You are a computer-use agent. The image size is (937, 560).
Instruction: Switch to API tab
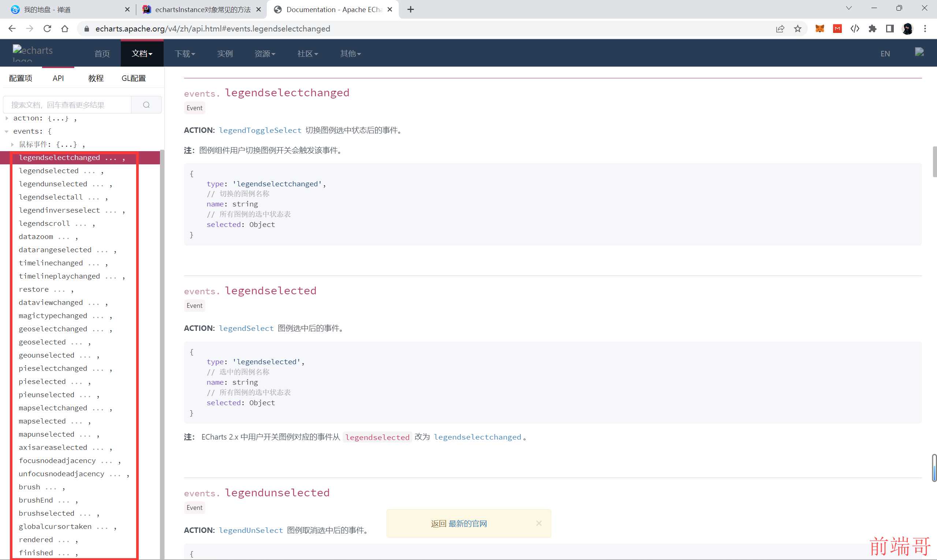pos(58,78)
